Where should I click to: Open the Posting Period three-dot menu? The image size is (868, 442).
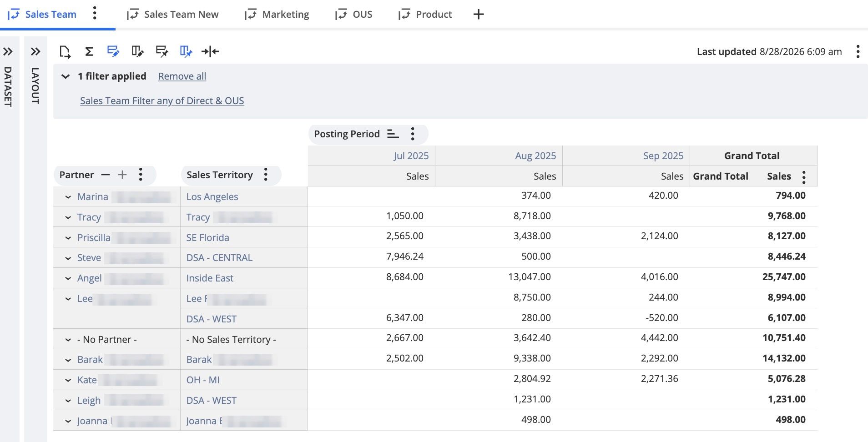pos(413,134)
